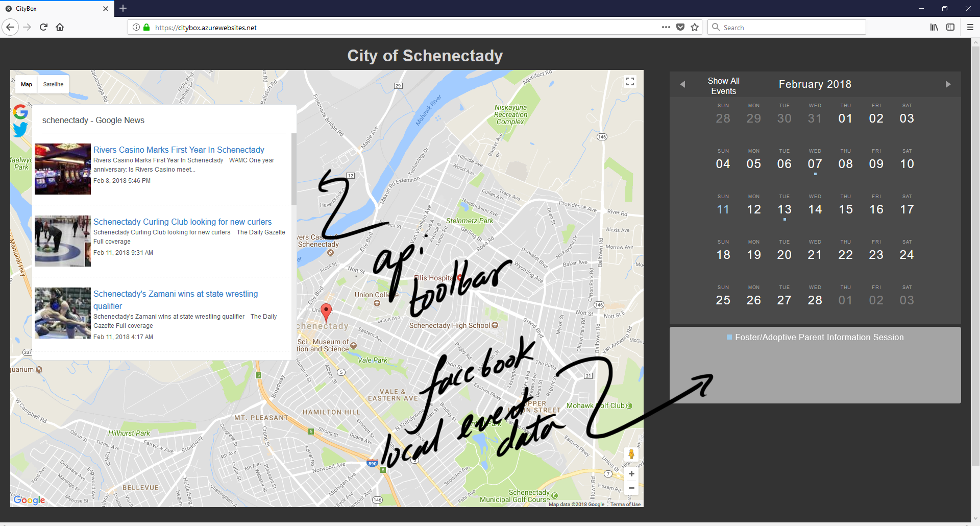Viewport: 980px width, 526px height.
Task: Click the Steinmetz Park label on map
Action: pos(470,221)
